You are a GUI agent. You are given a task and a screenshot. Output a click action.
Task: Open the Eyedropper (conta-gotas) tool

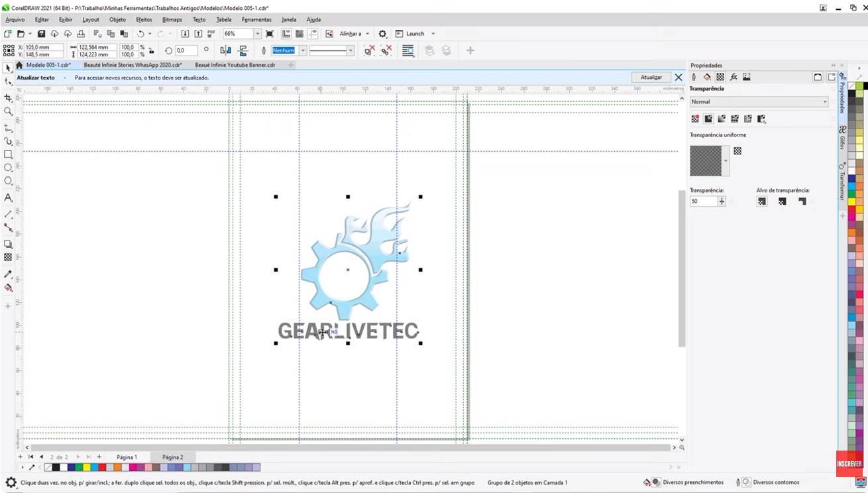point(8,272)
